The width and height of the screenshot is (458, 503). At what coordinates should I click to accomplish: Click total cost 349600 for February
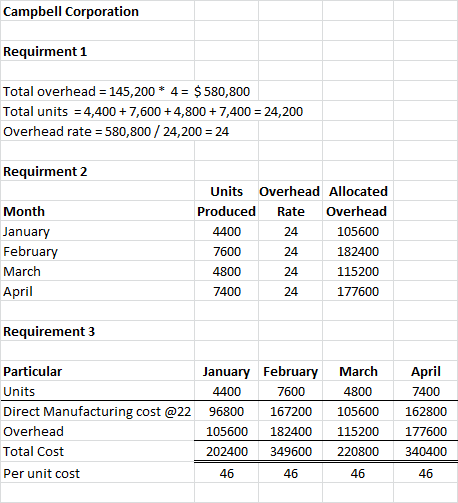click(291, 452)
